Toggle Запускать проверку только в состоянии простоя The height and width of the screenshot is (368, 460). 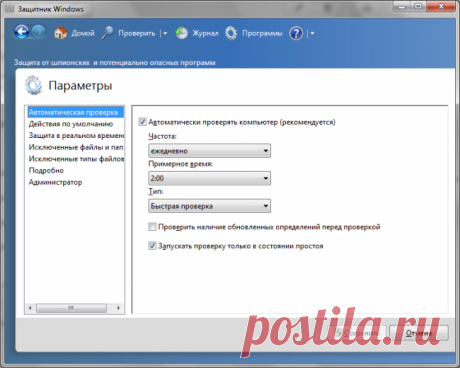pos(152,246)
